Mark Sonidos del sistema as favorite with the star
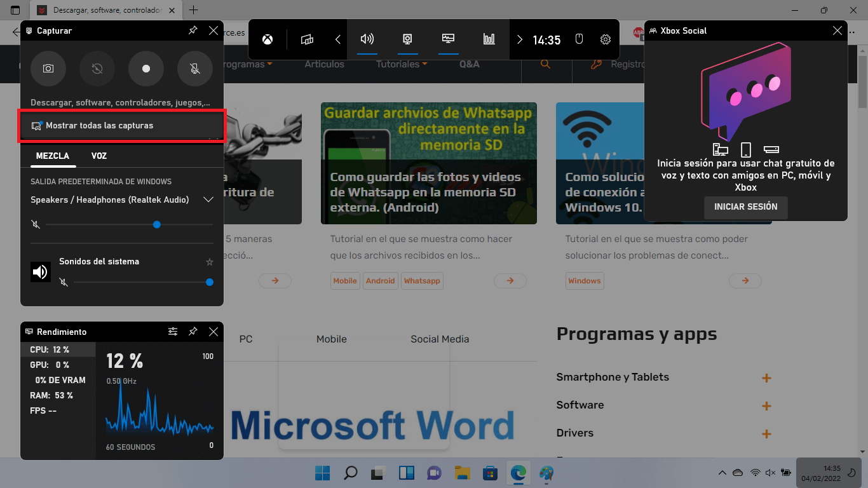 point(210,262)
